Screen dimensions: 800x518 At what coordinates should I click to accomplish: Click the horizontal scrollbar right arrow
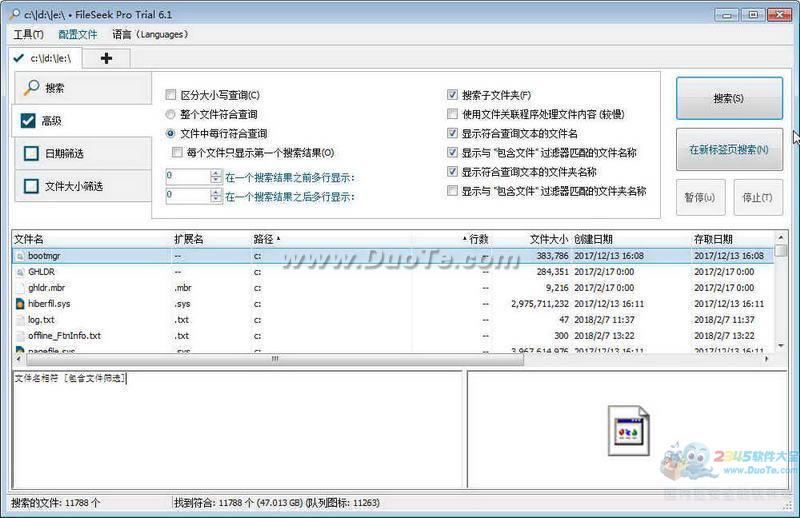pyautogui.click(x=767, y=359)
